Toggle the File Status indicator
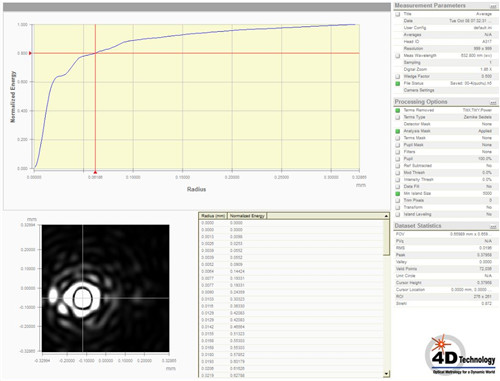The width and height of the screenshot is (500, 381). 397,83
